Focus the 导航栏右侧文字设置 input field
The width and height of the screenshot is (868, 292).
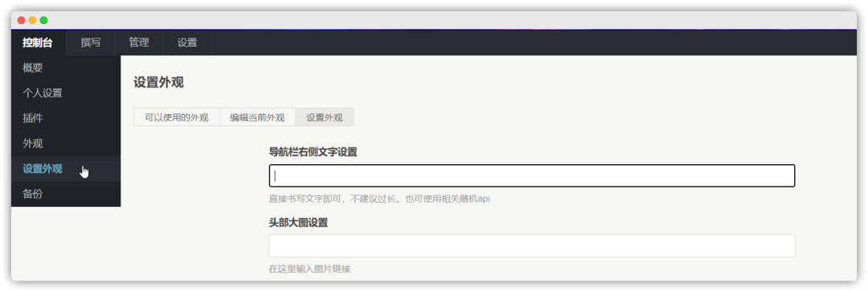tap(532, 175)
